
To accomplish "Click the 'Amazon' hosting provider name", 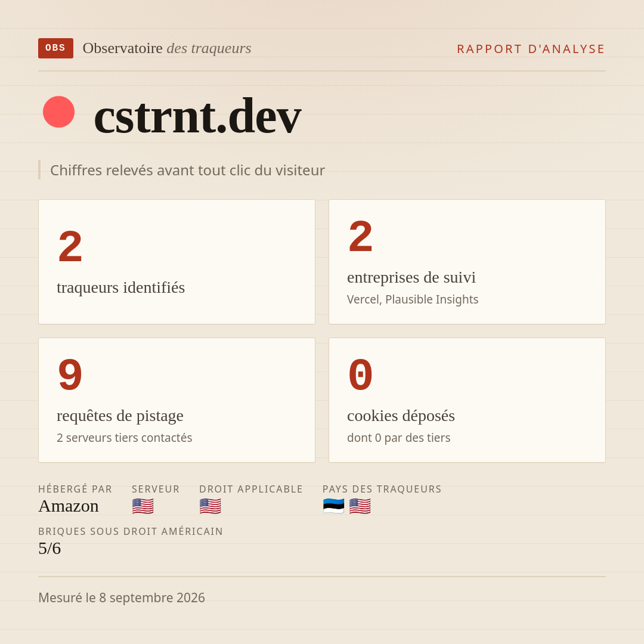I will (69, 506).
